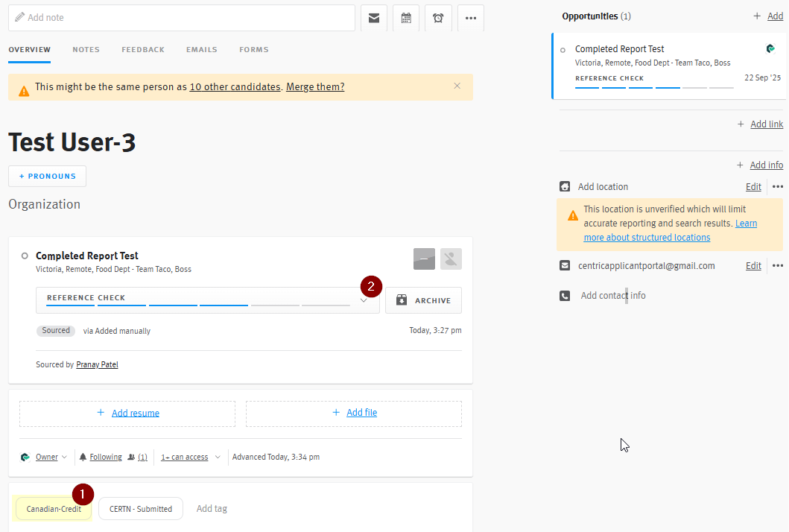Open the calendar scheduling icon
Screen dimensions: 789x532
click(x=406, y=18)
